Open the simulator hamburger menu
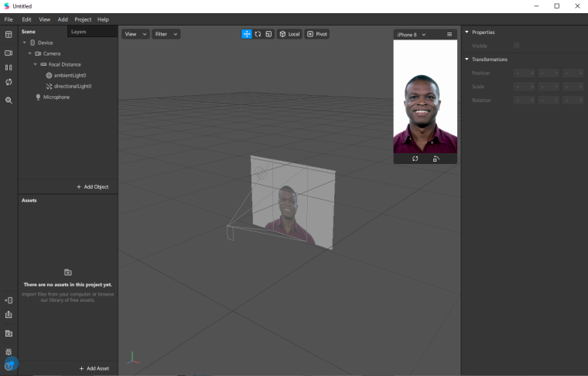Image resolution: width=588 pixels, height=376 pixels. click(450, 35)
